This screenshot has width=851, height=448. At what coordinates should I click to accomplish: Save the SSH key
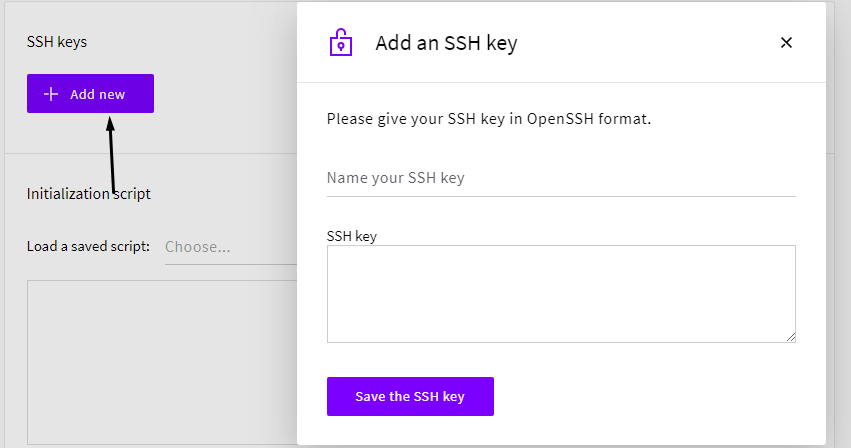[410, 396]
